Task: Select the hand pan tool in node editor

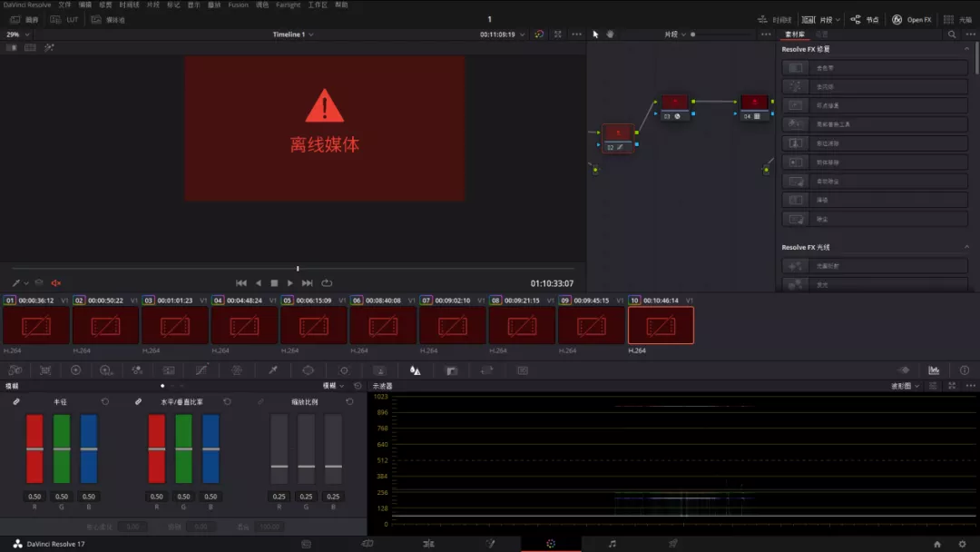Action: [611, 34]
